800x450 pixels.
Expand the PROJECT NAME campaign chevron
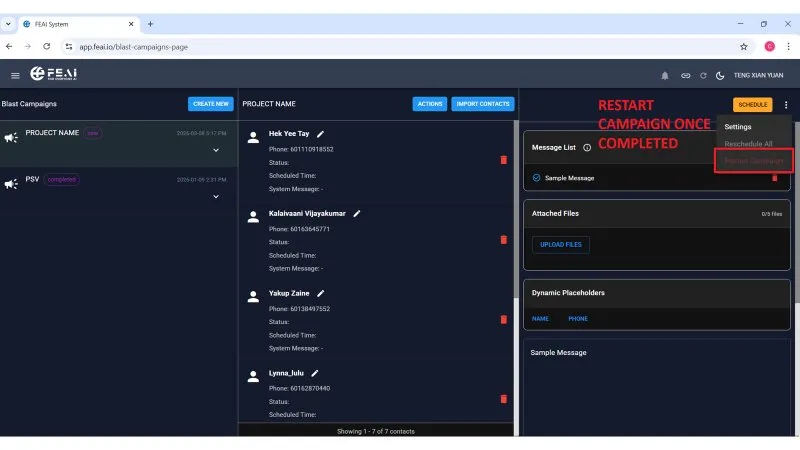pyautogui.click(x=216, y=150)
